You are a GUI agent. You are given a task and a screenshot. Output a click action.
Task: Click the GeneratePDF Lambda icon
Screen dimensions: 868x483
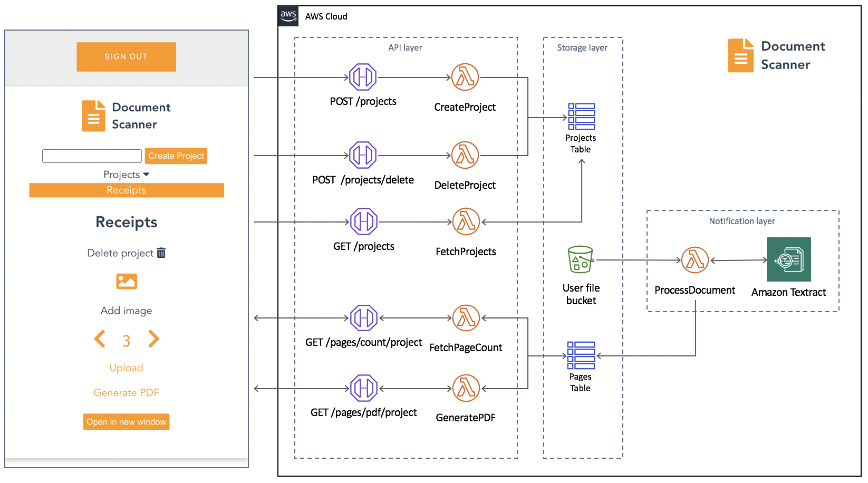click(466, 389)
